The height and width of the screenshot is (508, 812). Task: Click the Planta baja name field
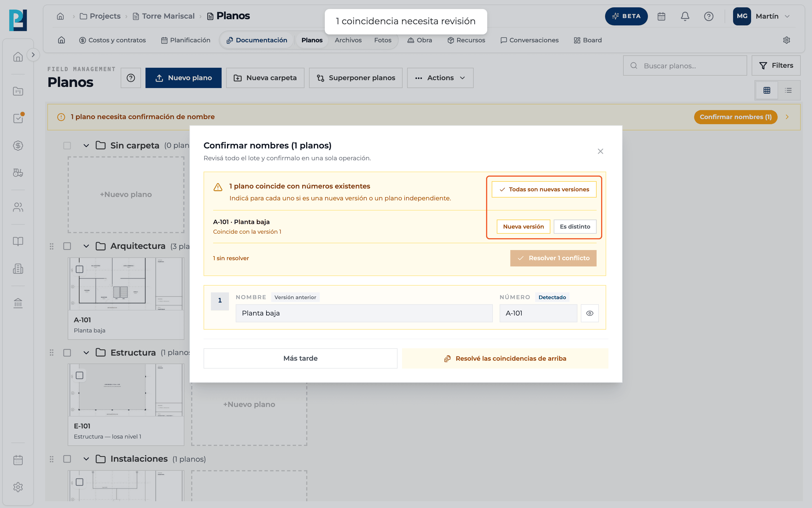click(364, 313)
